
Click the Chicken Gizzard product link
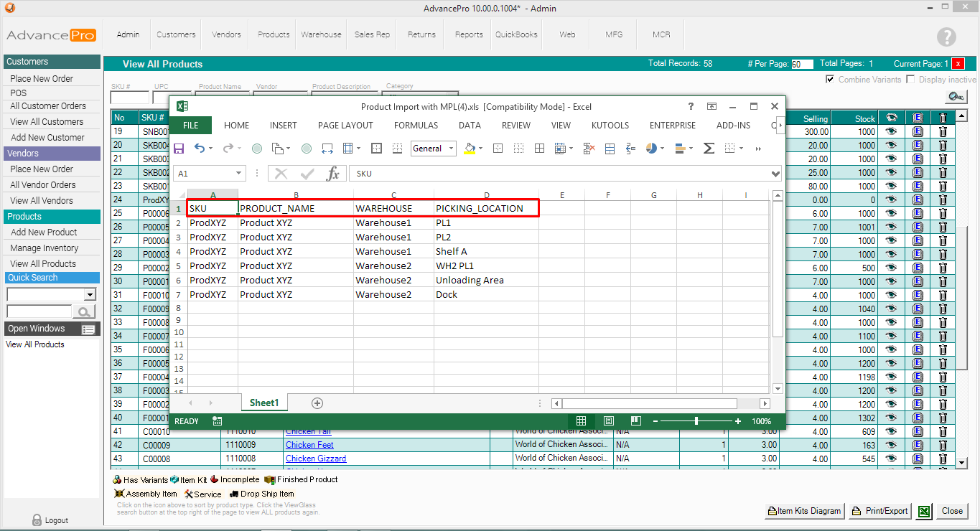click(x=316, y=459)
